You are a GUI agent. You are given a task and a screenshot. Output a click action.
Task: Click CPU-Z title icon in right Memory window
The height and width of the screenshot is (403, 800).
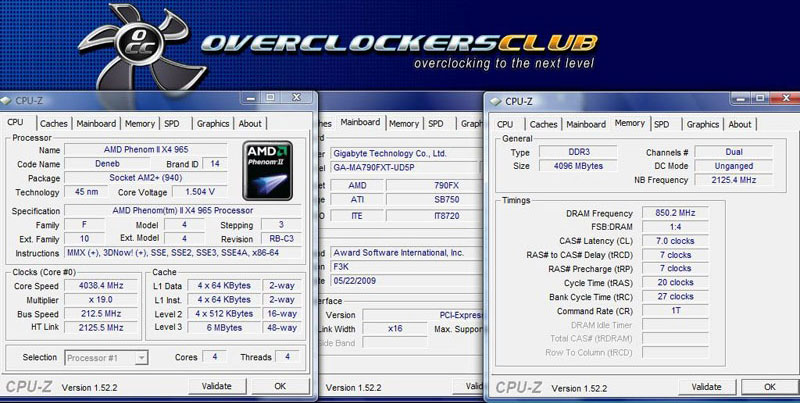[495, 102]
